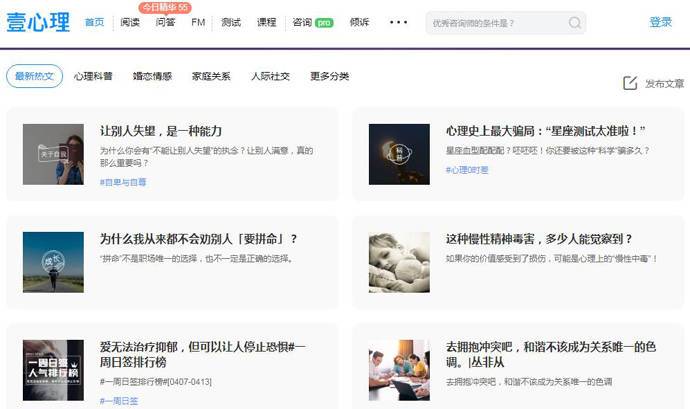Image resolution: width=690 pixels, height=409 pixels.
Task: Expand the 更多分类 categories
Action: [x=329, y=76]
